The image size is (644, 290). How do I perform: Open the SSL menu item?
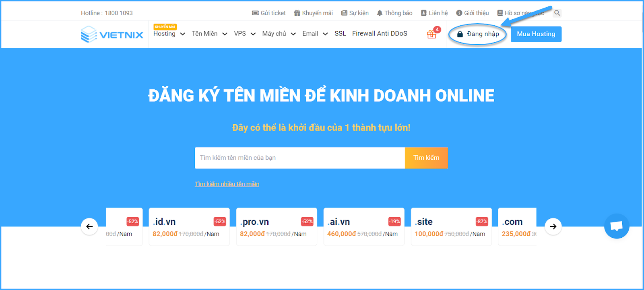(x=340, y=34)
